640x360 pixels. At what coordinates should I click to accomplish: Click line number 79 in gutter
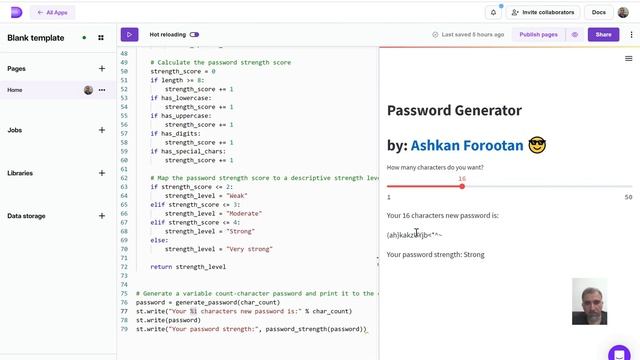point(124,329)
